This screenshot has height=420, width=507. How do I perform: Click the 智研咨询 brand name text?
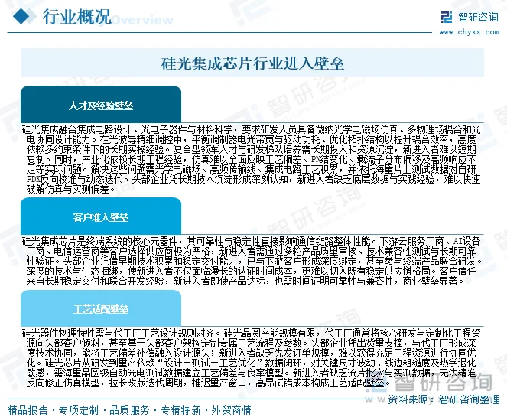point(478,17)
